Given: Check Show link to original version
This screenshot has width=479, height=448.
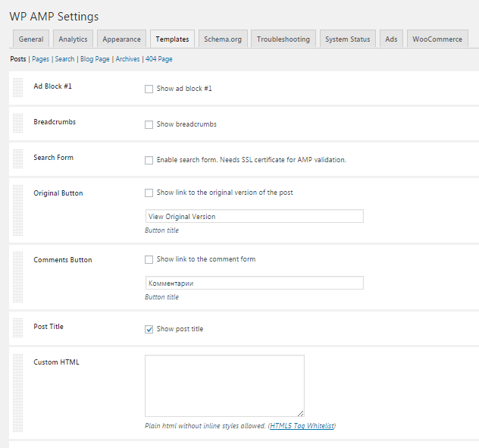Looking at the screenshot, I should click(x=149, y=193).
